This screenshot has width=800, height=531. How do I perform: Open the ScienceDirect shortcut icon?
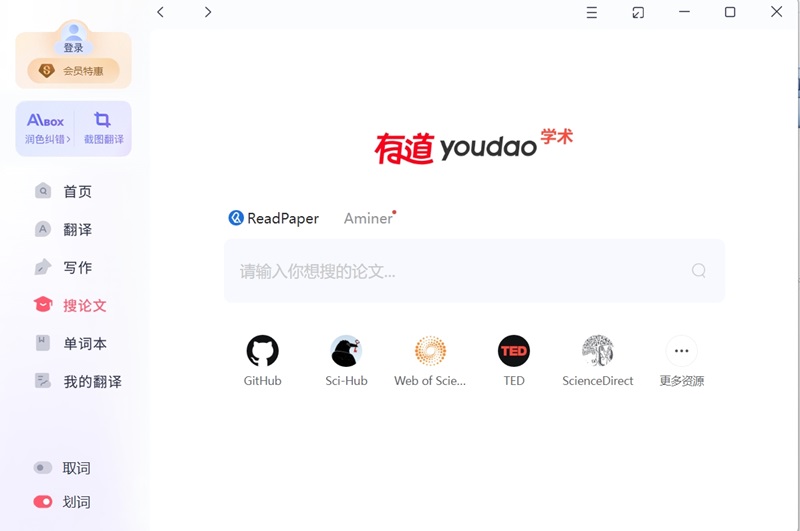pos(598,351)
